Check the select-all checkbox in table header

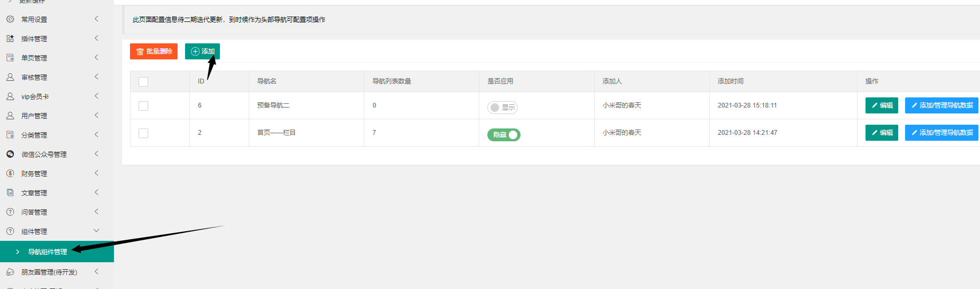point(143,82)
